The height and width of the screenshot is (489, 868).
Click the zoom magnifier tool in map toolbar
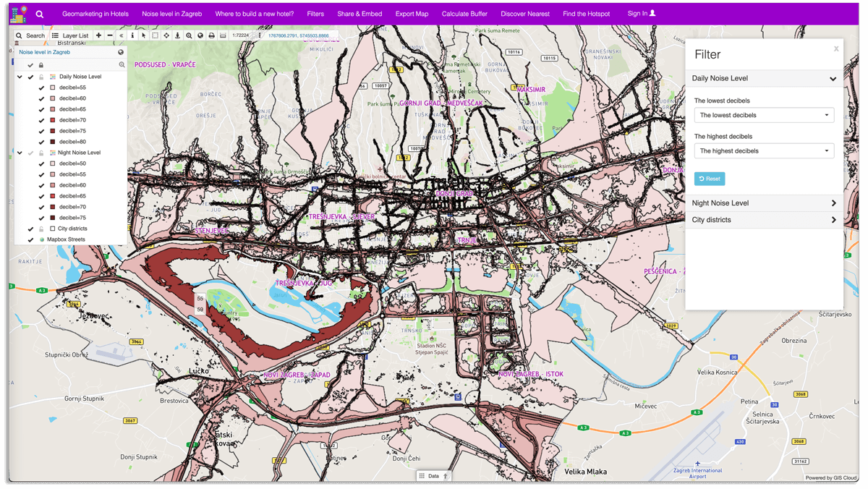pos(189,35)
